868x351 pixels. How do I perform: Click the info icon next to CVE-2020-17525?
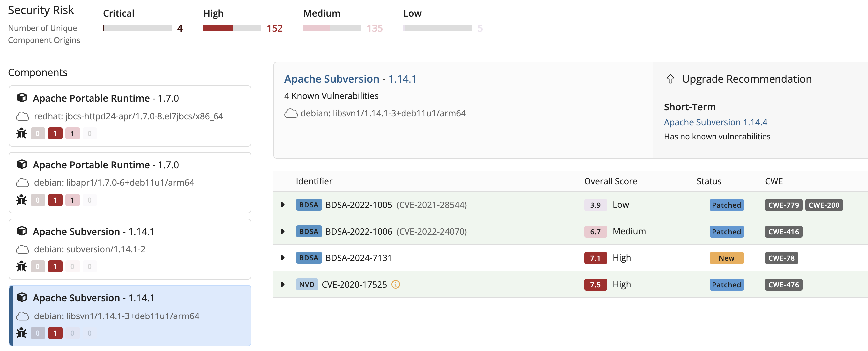[396, 285]
